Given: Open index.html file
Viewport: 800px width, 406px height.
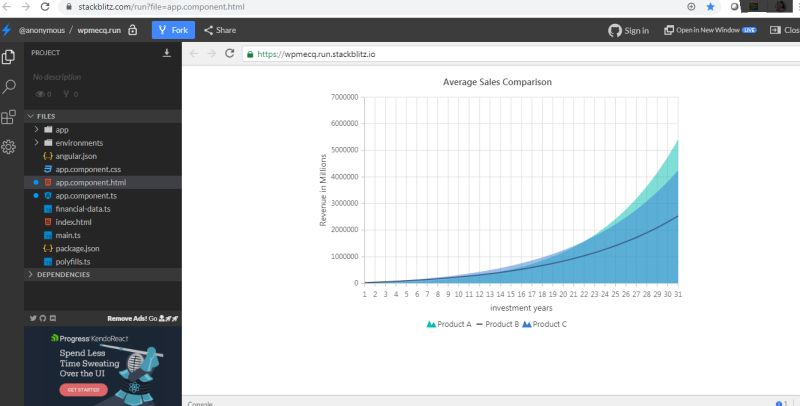Looking at the screenshot, I should (x=103, y=222).
